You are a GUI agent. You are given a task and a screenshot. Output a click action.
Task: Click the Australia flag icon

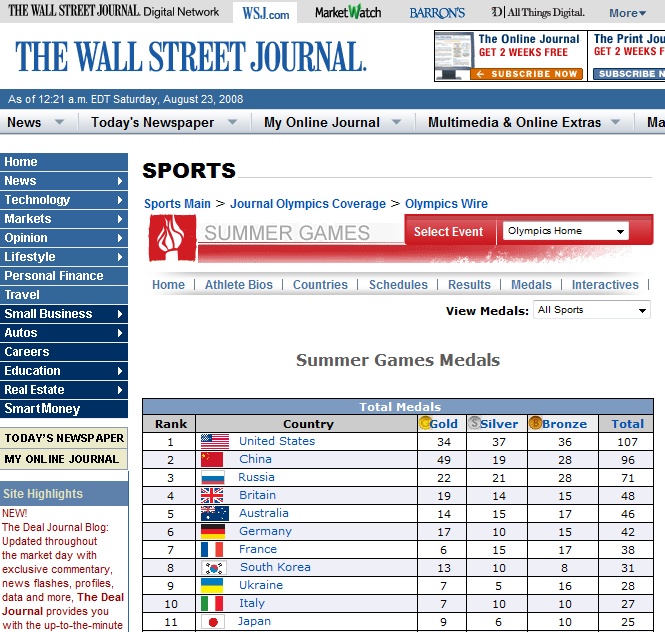click(x=215, y=513)
